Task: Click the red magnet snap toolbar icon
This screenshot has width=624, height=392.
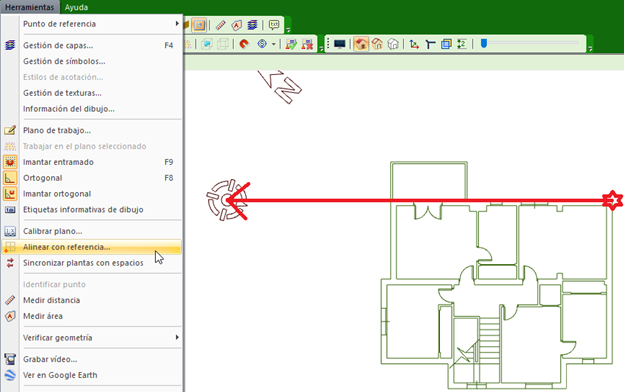Action: click(x=244, y=44)
